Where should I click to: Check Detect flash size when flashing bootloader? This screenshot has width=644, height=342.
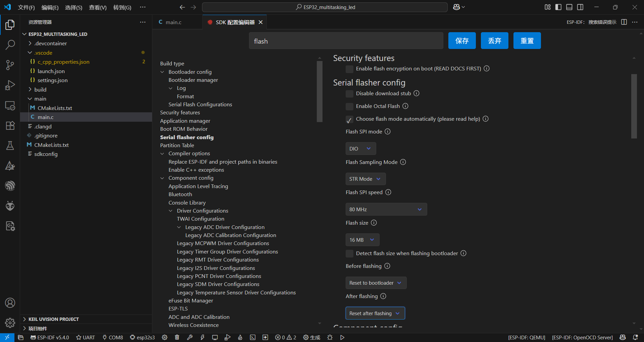[349, 253]
